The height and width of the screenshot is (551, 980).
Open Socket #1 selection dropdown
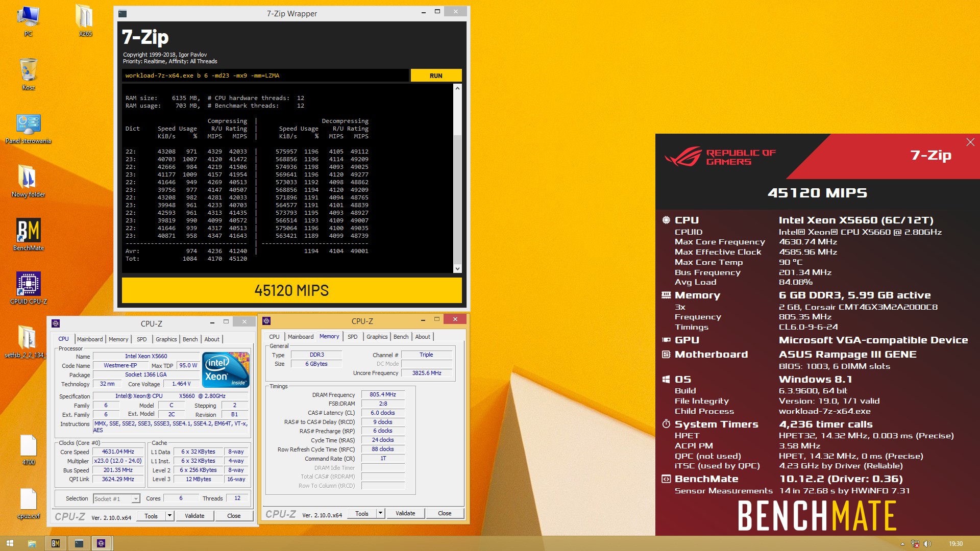coord(116,498)
